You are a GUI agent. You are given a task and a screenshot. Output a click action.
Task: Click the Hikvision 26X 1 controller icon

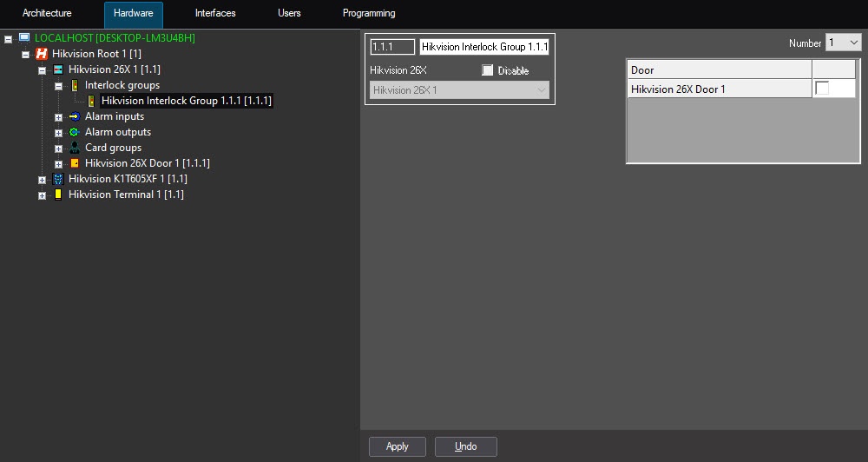58,69
